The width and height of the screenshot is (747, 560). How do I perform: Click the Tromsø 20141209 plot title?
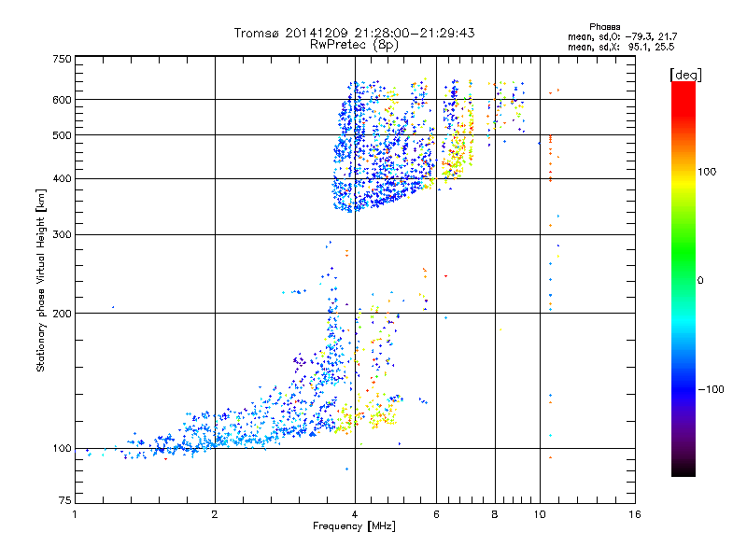(x=354, y=33)
